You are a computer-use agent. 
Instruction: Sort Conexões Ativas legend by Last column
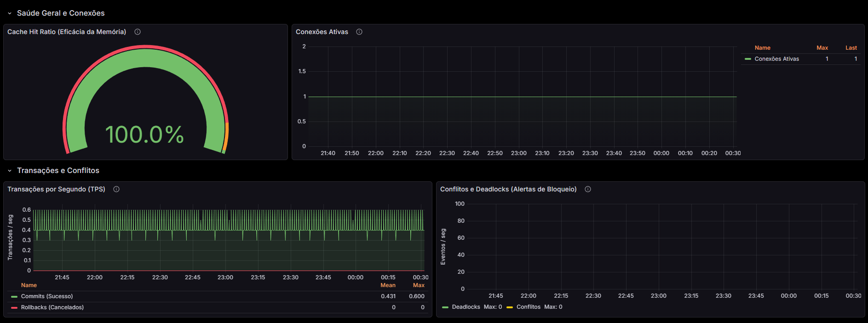(x=851, y=48)
